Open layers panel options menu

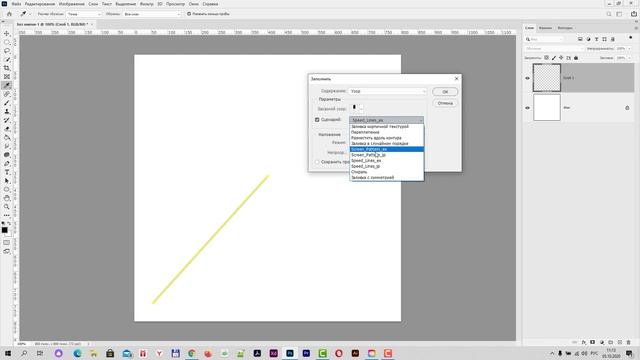click(x=636, y=28)
